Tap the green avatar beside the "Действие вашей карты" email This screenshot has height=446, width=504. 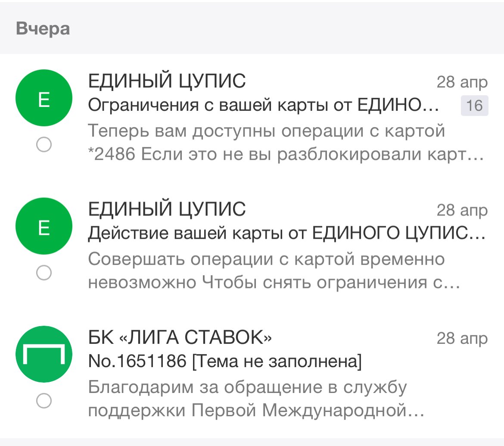pyautogui.click(x=44, y=226)
